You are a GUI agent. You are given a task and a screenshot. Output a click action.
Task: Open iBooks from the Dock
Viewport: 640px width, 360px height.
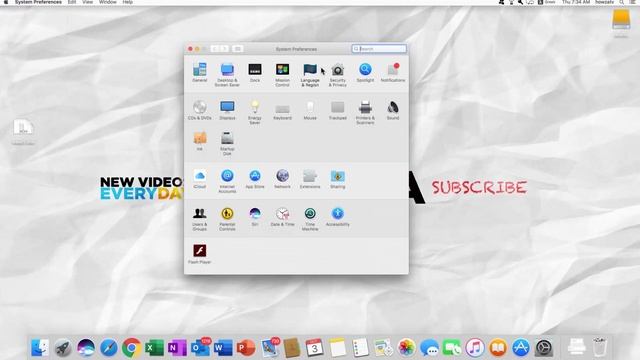(x=498, y=348)
